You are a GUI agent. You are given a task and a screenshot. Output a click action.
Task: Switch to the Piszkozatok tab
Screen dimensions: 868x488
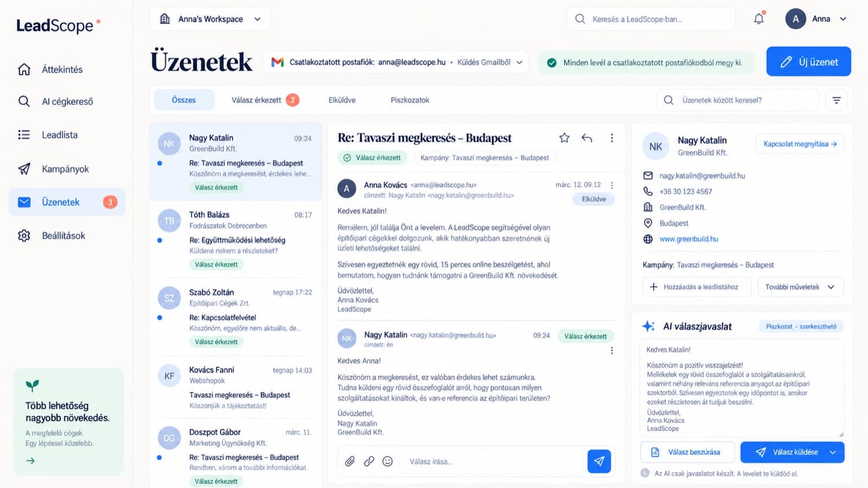pos(410,100)
